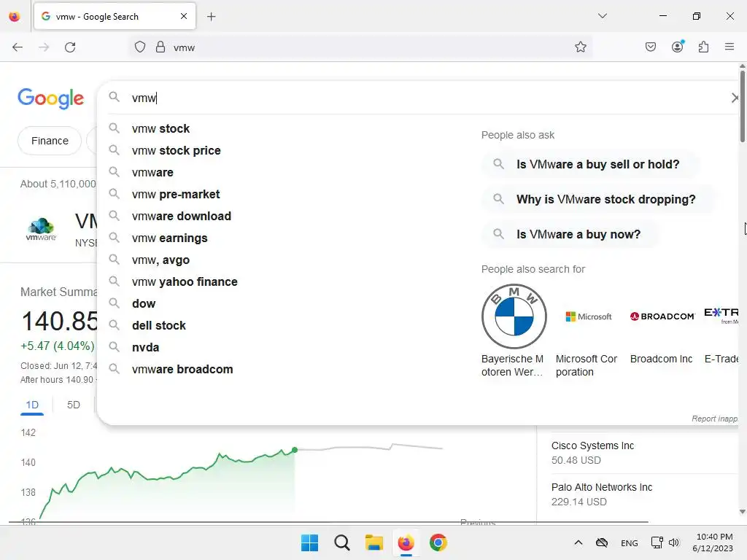This screenshot has height=560, width=747.
Task: Click Is VMware a buy sell or hold?
Action: click(x=590, y=164)
